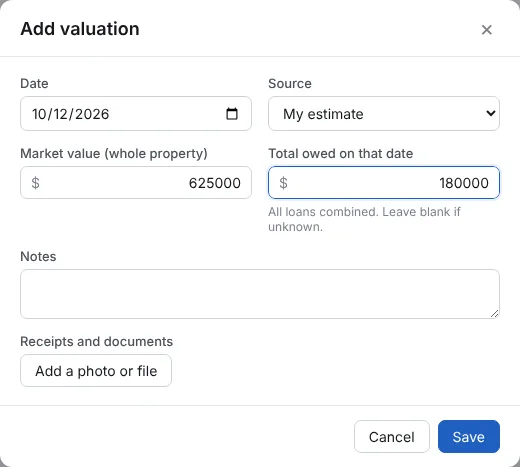Click the Receipts and documents label

97,342
